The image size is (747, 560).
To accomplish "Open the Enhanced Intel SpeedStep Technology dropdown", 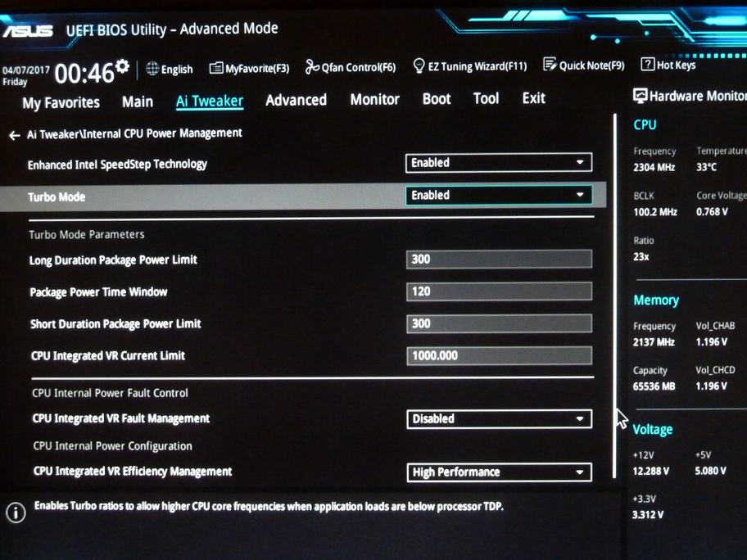I will click(499, 162).
